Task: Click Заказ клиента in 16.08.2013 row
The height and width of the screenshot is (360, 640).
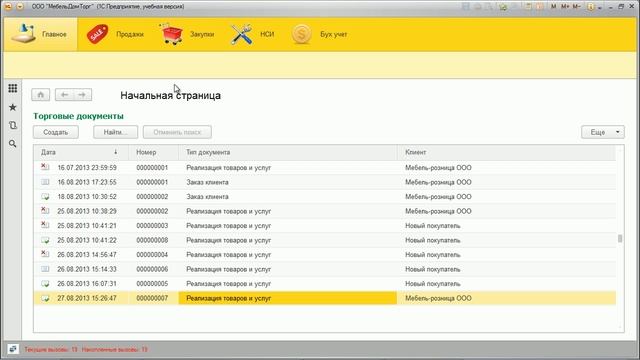Action: click(207, 182)
